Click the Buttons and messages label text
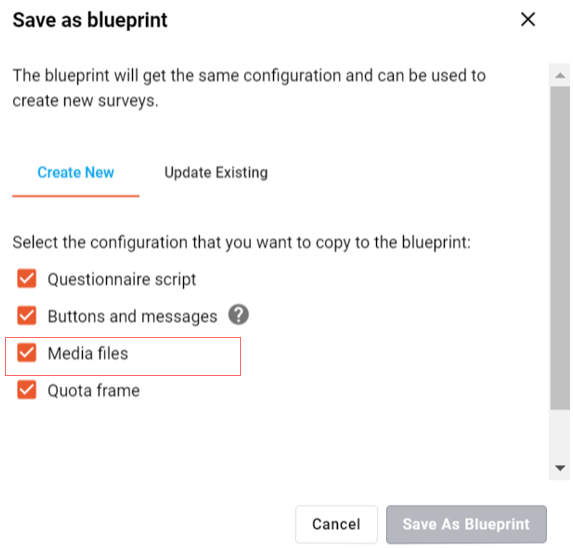Viewport: 573px width, 548px height. click(133, 316)
